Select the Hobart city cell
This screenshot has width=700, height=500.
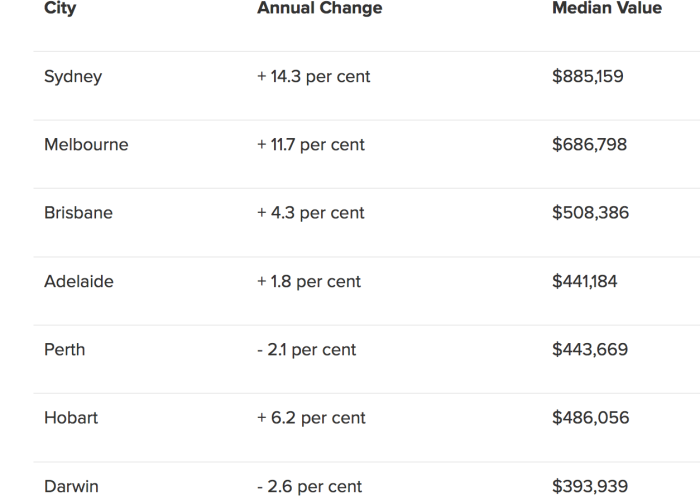(x=71, y=418)
